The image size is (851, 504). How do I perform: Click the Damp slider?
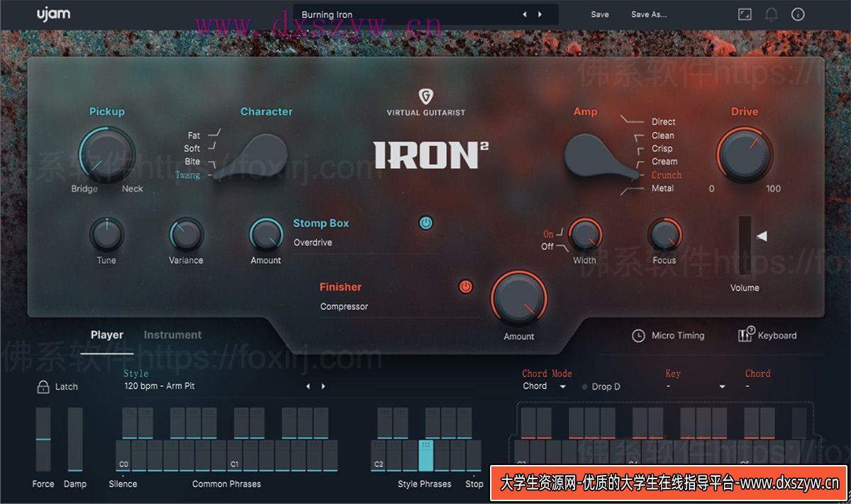(x=75, y=439)
